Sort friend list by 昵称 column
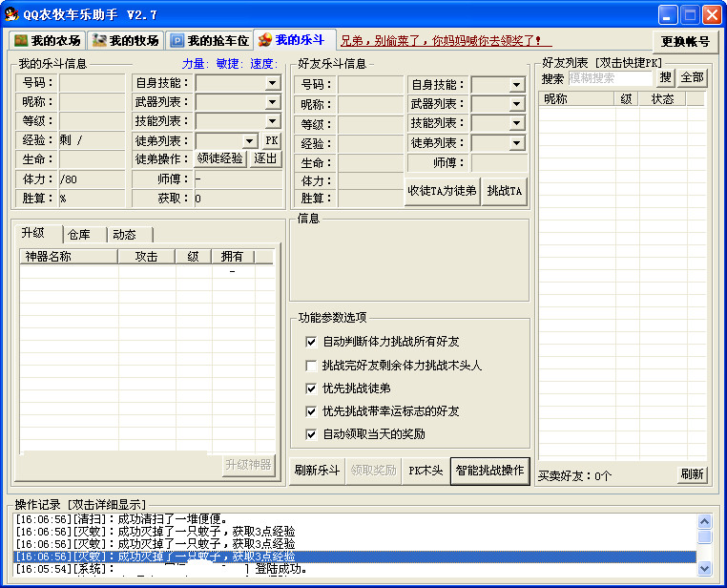The width and height of the screenshot is (727, 588). tap(576, 98)
